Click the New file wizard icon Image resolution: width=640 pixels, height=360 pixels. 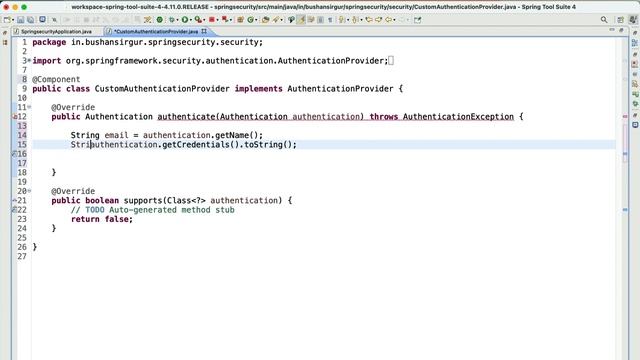pos(7,20)
